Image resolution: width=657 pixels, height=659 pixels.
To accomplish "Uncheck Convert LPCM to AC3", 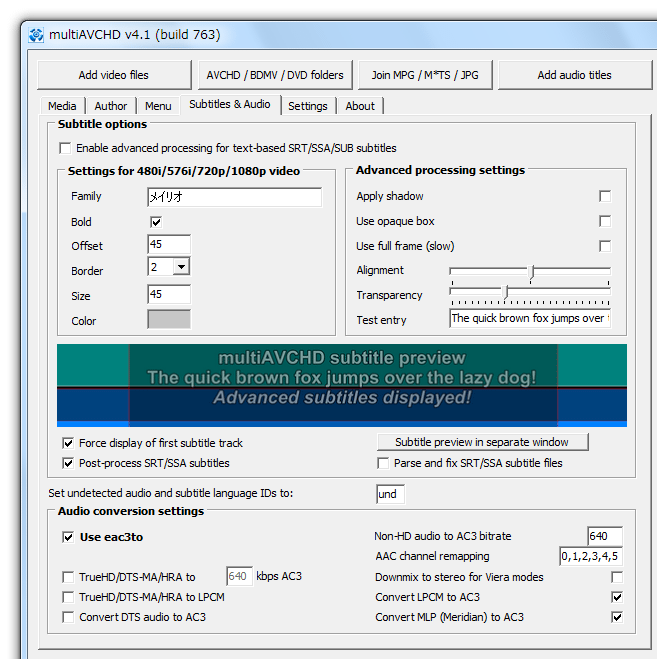I will 617,597.
